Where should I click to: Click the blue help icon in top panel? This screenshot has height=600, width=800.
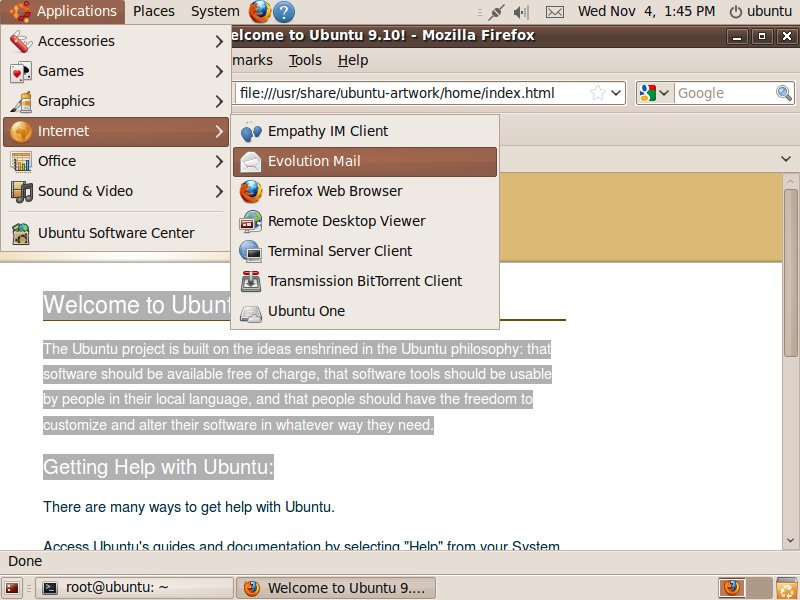click(284, 11)
